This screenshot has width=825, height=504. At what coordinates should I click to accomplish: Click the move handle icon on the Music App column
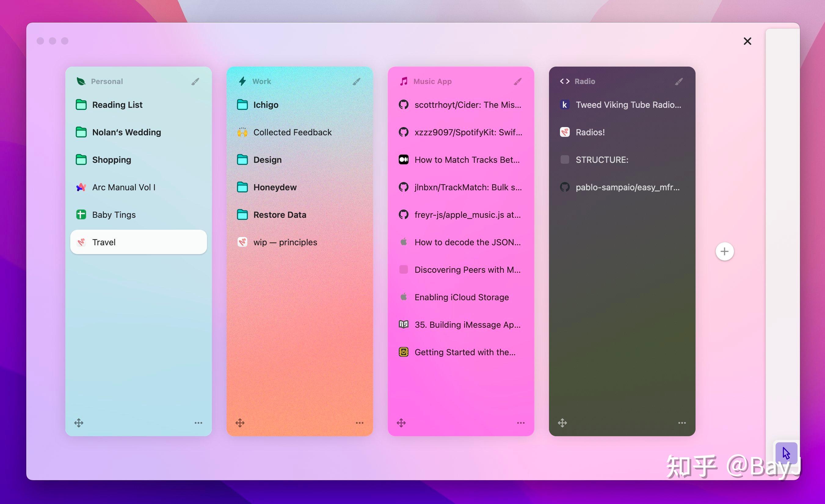coord(402,423)
